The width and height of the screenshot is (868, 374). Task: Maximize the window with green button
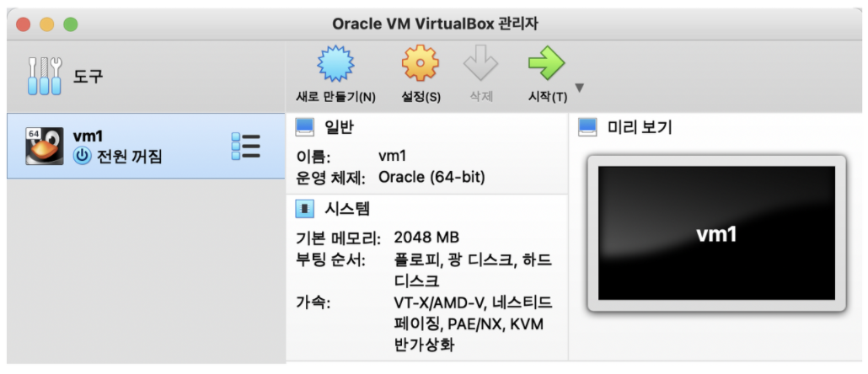[x=70, y=24]
